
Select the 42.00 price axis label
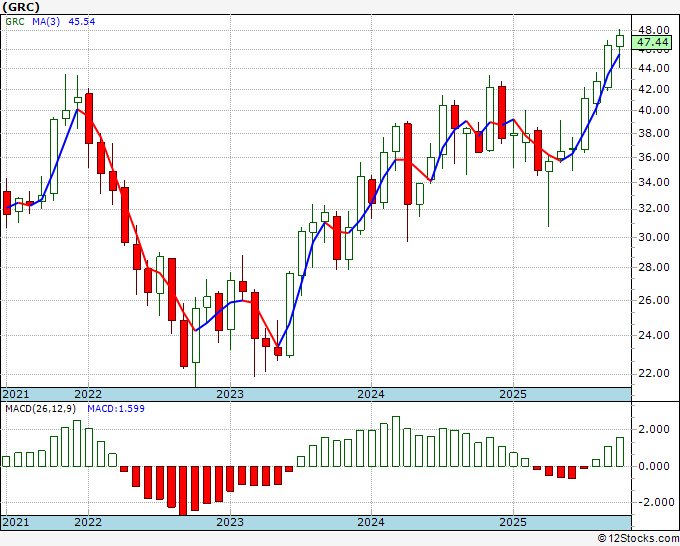point(653,89)
